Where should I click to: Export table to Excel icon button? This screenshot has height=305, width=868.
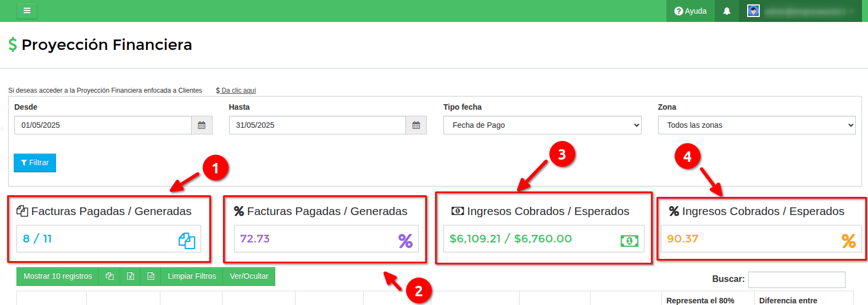click(130, 276)
